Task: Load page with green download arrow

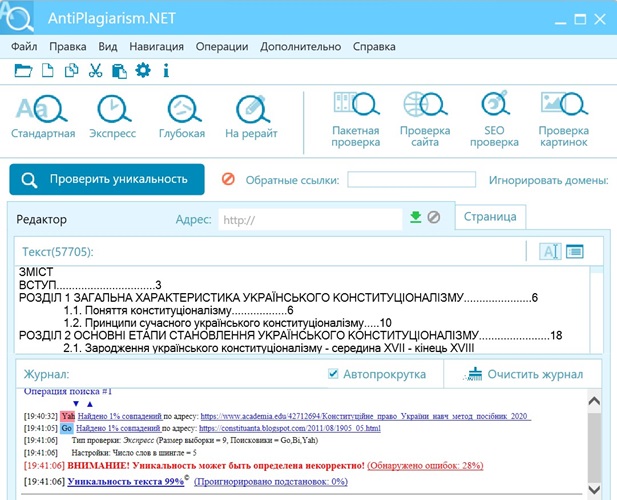Action: pyautogui.click(x=416, y=217)
